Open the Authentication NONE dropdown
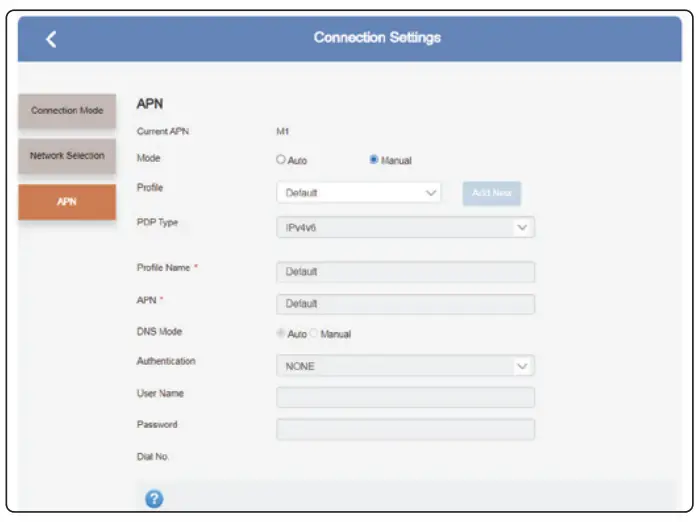Viewport: 699px width, 522px height. [405, 366]
